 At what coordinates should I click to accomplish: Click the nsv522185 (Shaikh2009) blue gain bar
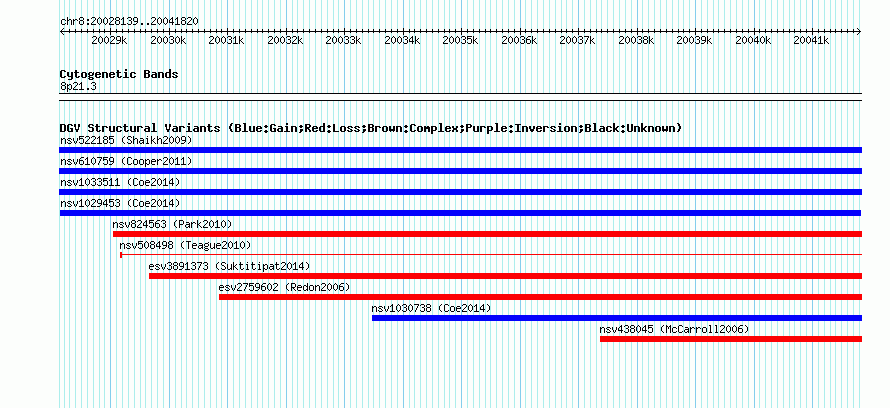pos(460,150)
